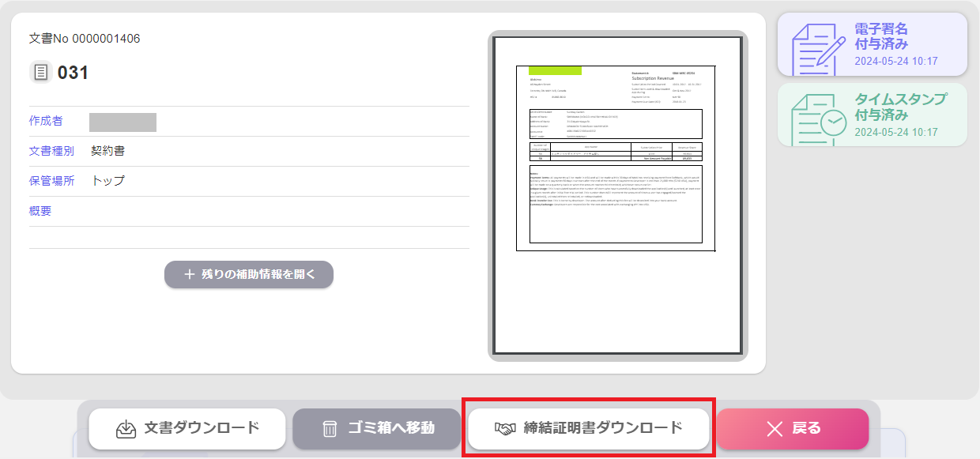
Task: Click the electronic signature pen-document icon
Action: (818, 49)
